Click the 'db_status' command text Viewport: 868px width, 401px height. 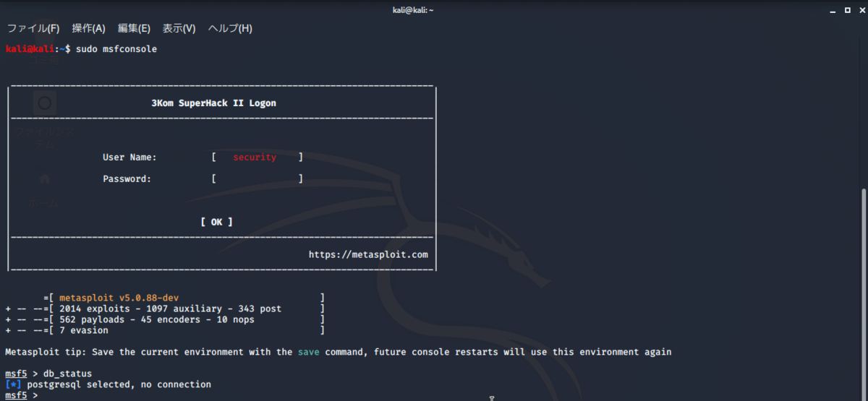(x=68, y=374)
